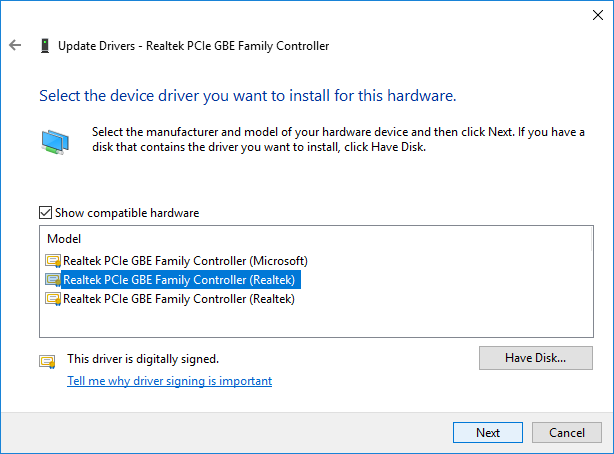614x454 pixels.
Task: Click the back arrow in the title bar
Action: 15,46
